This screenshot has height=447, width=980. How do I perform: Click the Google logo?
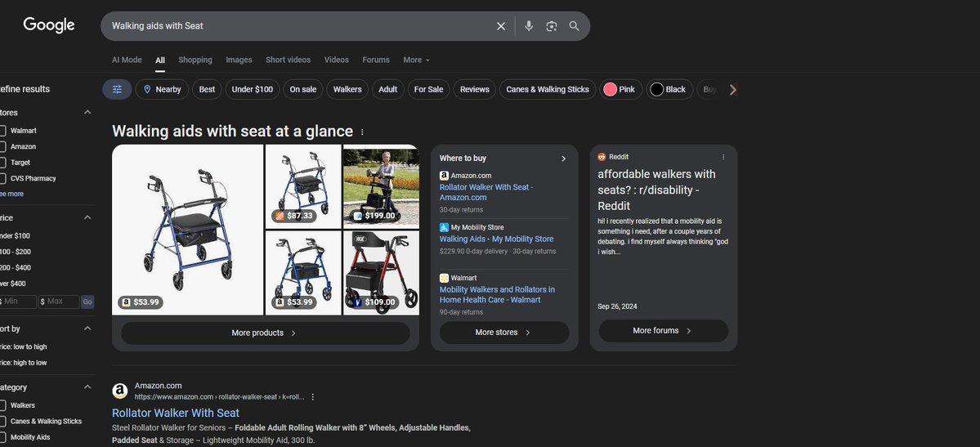point(49,25)
